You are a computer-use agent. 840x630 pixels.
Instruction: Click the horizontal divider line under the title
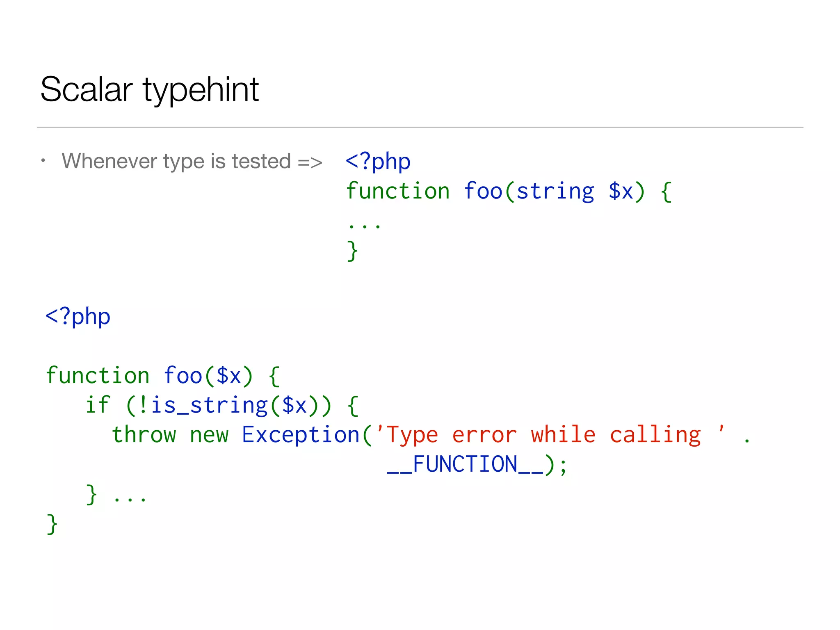(x=420, y=127)
